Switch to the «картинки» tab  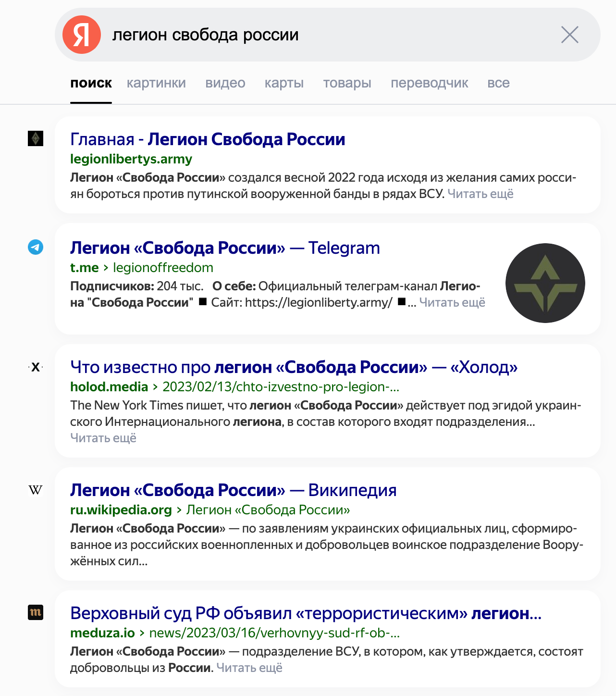click(x=156, y=83)
